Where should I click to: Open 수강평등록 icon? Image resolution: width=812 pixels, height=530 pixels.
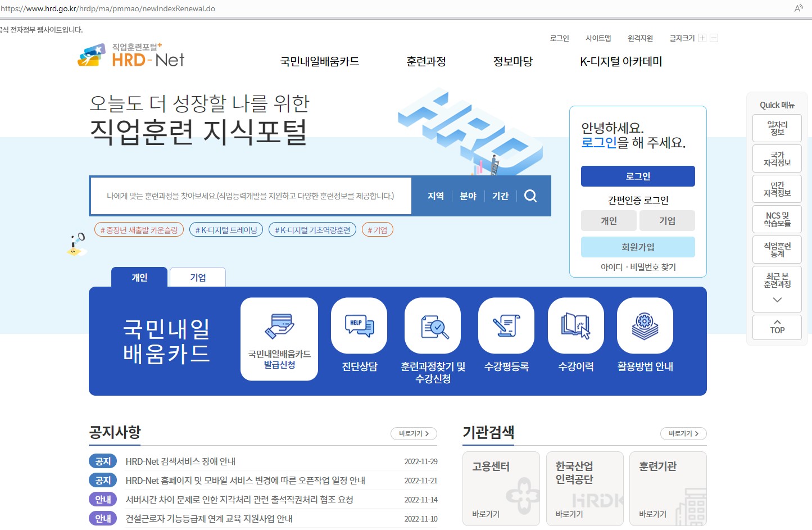tap(506, 326)
